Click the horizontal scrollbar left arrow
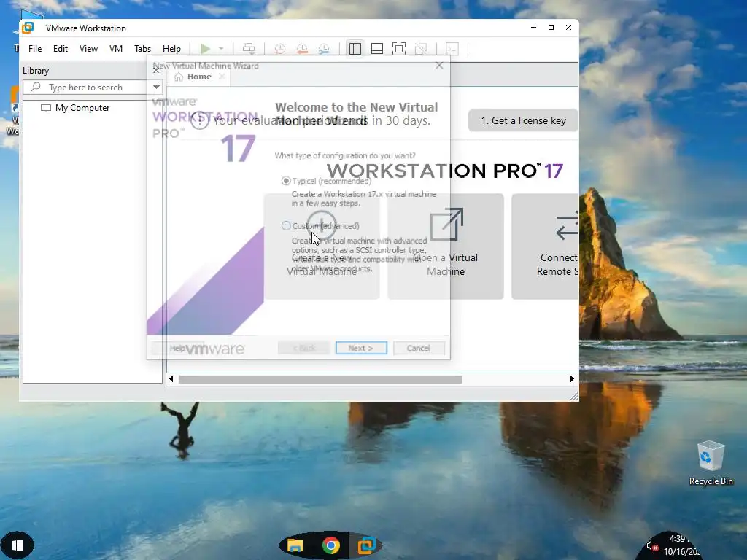This screenshot has height=560, width=747. (x=171, y=379)
